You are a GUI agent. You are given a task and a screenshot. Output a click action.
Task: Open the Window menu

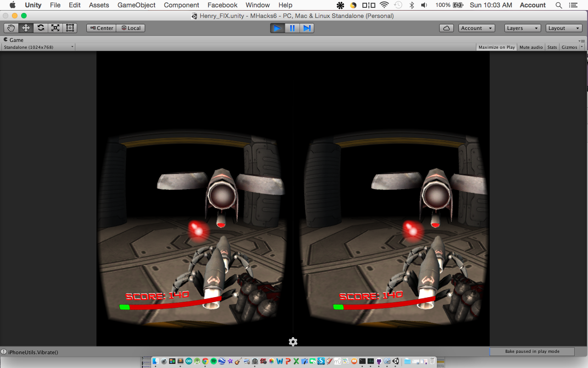(x=258, y=5)
